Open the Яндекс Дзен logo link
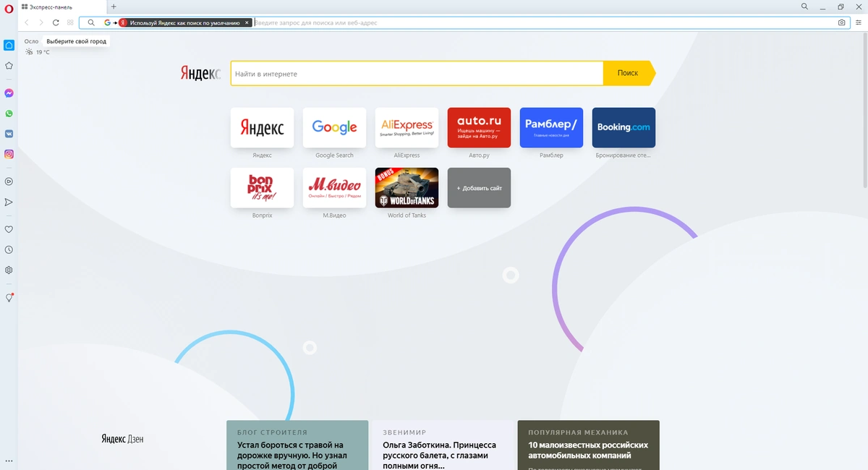 (122, 439)
